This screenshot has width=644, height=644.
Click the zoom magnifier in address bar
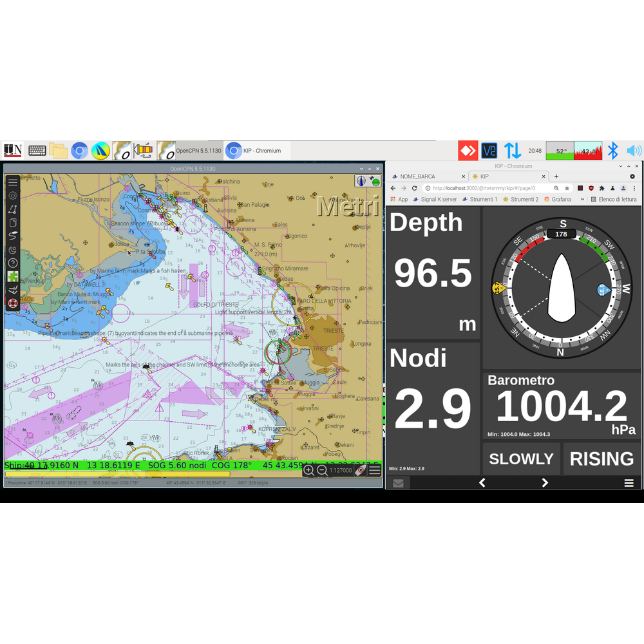[x=556, y=188]
